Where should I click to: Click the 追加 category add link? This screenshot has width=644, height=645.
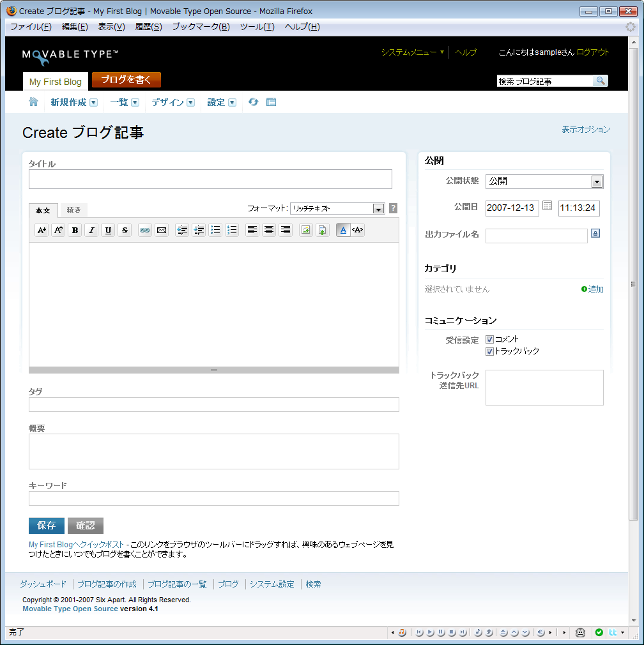(592, 289)
